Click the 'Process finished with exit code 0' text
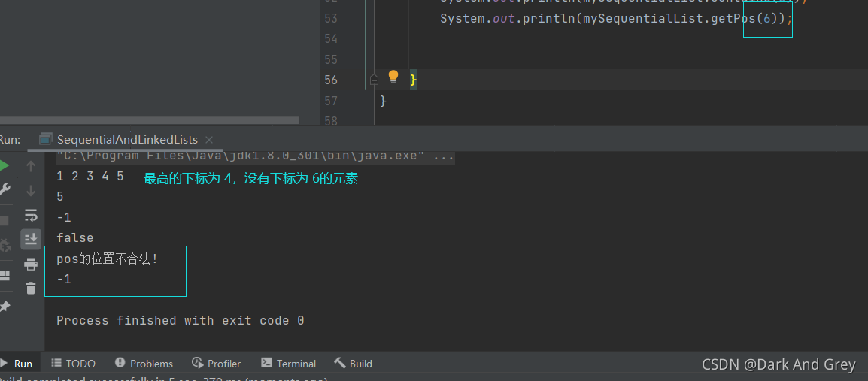Image resolution: width=868 pixels, height=381 pixels. click(x=181, y=321)
